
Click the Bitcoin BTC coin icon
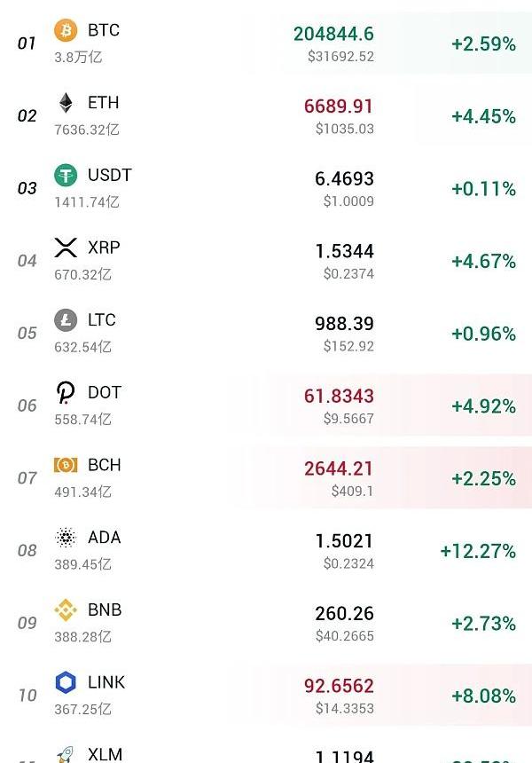pos(66,31)
